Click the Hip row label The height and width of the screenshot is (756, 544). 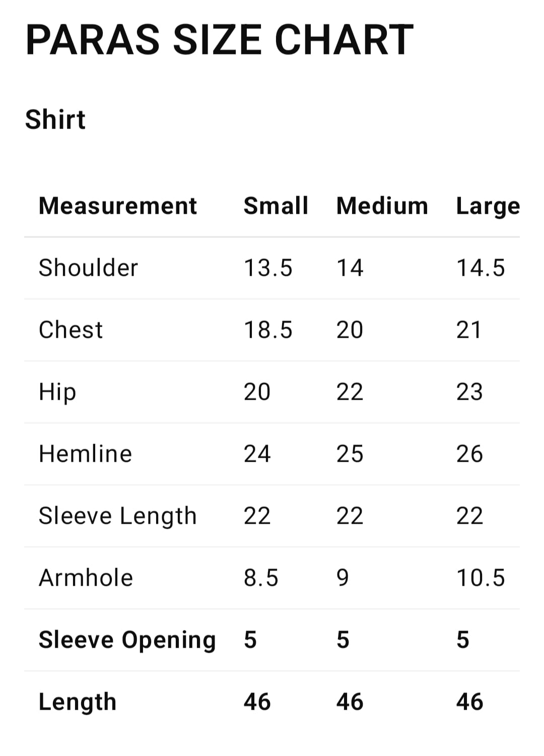[x=57, y=392]
